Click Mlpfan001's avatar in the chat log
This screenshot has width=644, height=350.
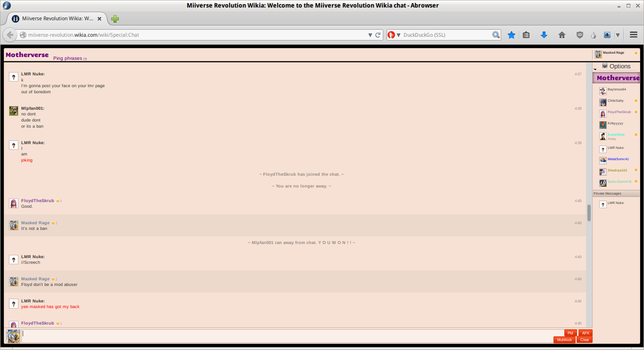[14, 111]
